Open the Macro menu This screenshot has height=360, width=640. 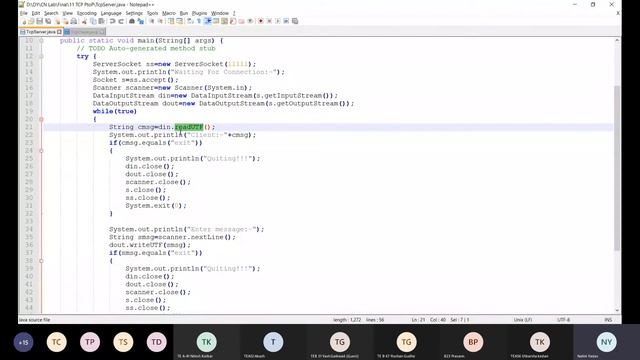click(x=169, y=13)
